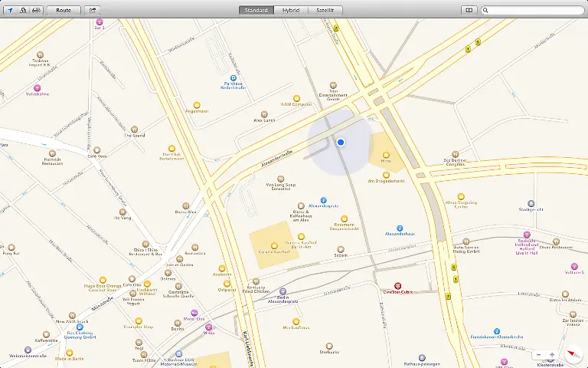Select the Dicke Wirtin... Auto-Service Fiebig pin
Screen dimensions: 588x368
pyautogui.click(x=466, y=241)
